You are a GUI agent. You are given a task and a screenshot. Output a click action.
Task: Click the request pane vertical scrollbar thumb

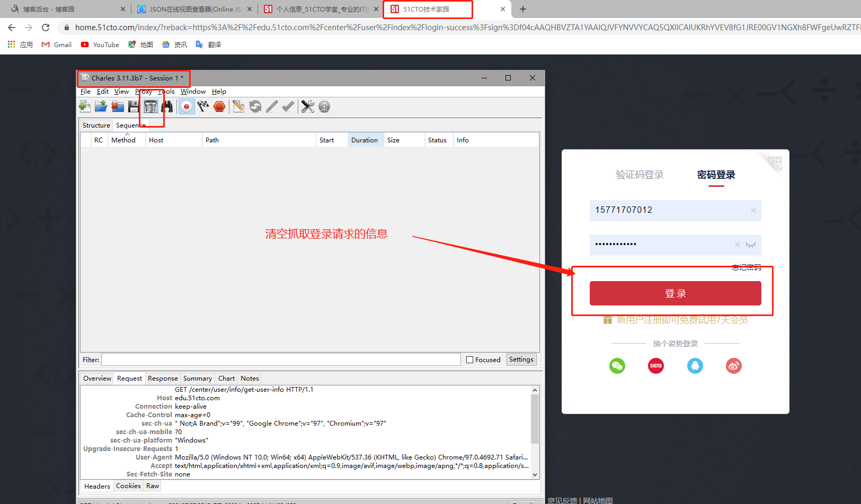pyautogui.click(x=535, y=419)
